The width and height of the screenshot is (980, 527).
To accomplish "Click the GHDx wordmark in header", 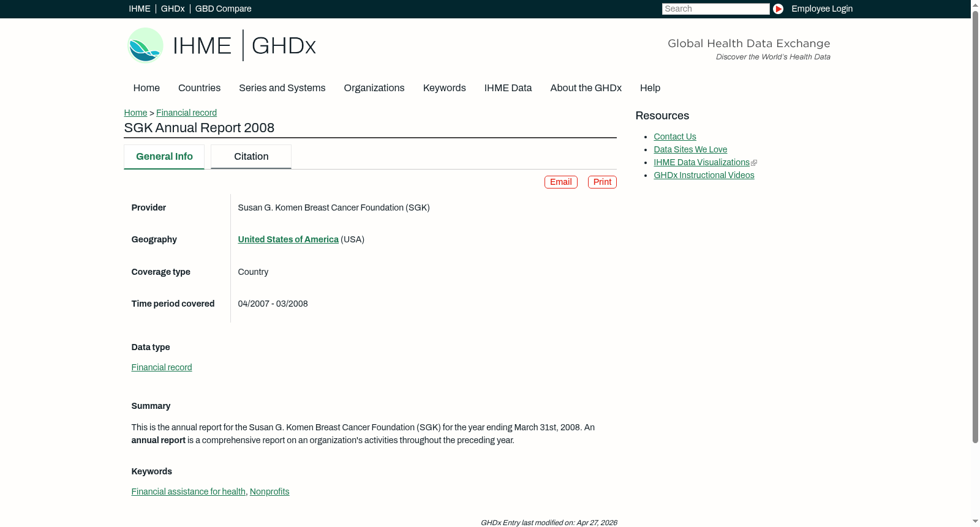I will coord(284,46).
